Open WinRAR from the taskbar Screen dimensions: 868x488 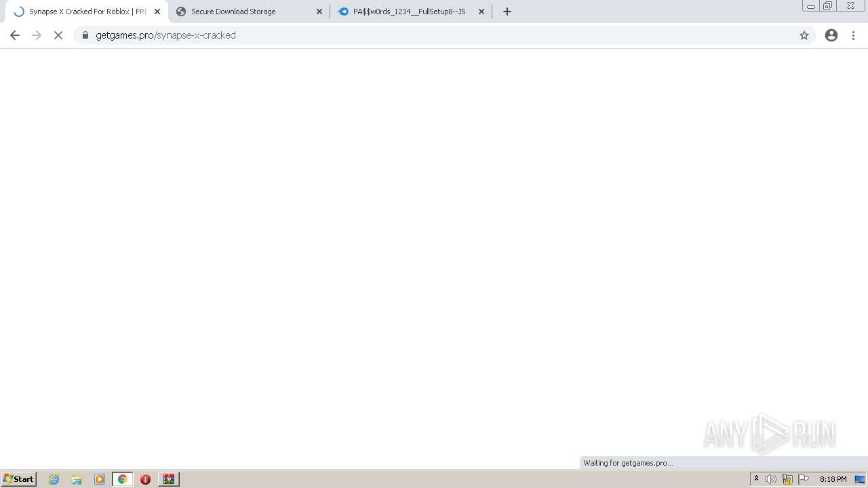[169, 479]
